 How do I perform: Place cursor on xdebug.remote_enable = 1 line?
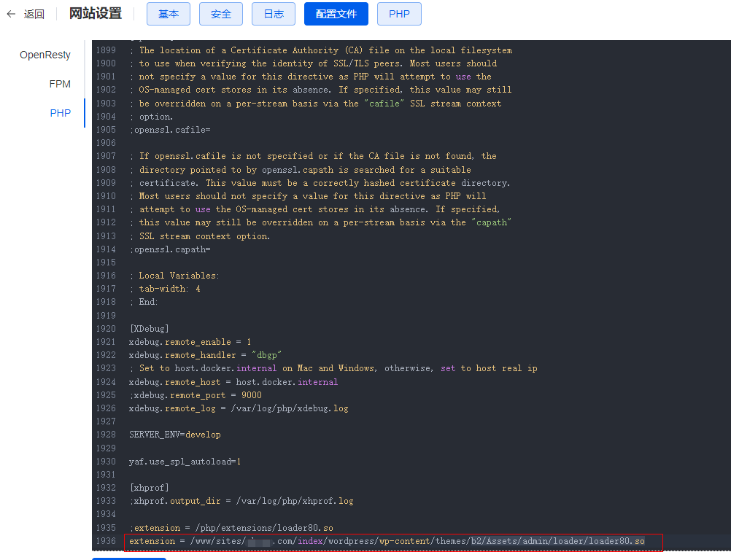click(190, 342)
